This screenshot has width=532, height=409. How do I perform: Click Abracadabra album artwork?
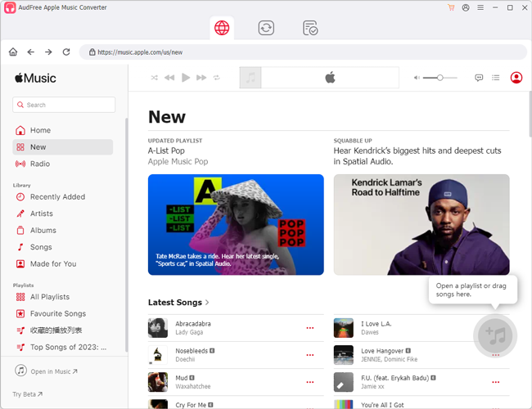click(158, 328)
